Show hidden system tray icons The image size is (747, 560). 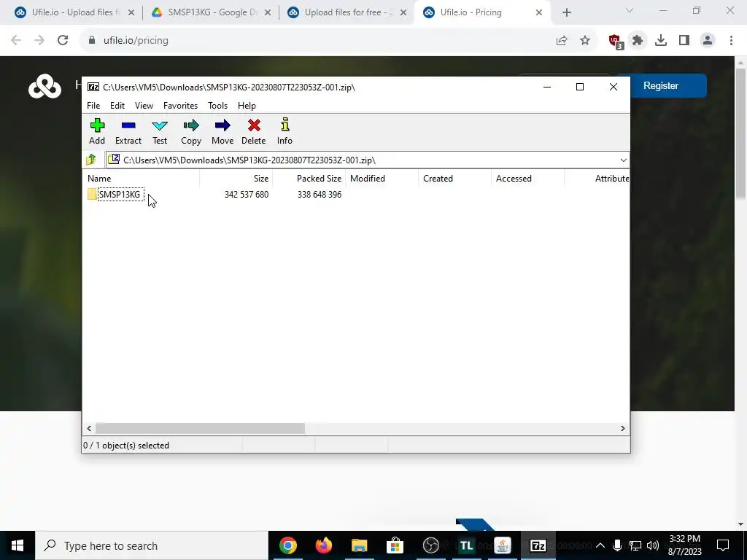pyautogui.click(x=600, y=545)
